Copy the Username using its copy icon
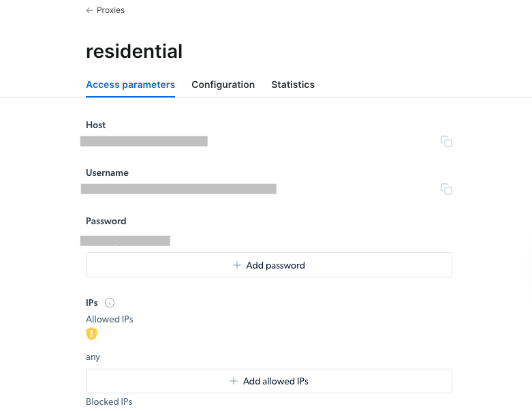The height and width of the screenshot is (411, 532). [446, 189]
